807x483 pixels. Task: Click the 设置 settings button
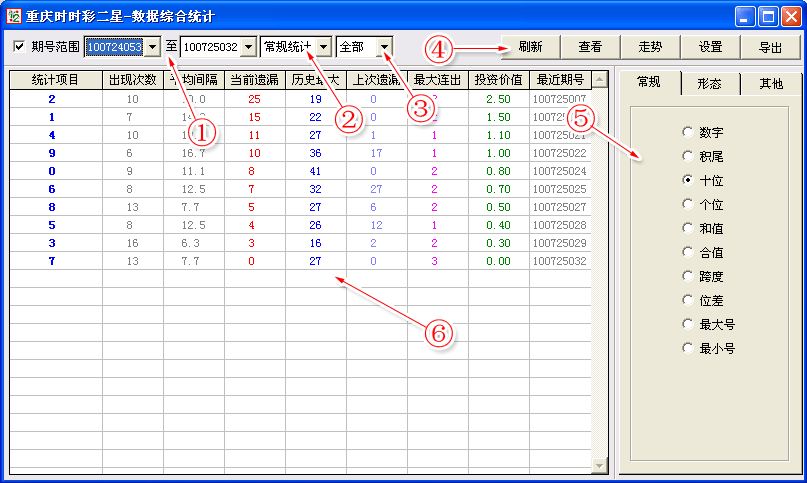click(x=710, y=47)
